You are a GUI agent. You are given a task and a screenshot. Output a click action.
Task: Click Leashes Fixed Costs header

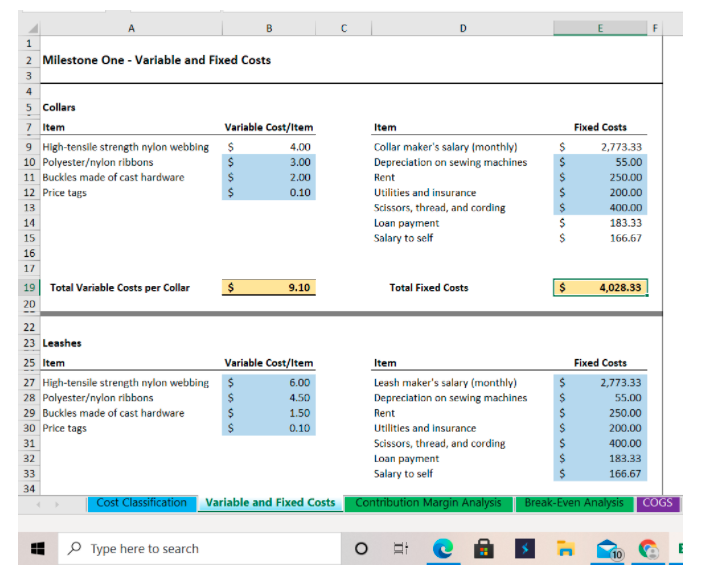(600, 363)
